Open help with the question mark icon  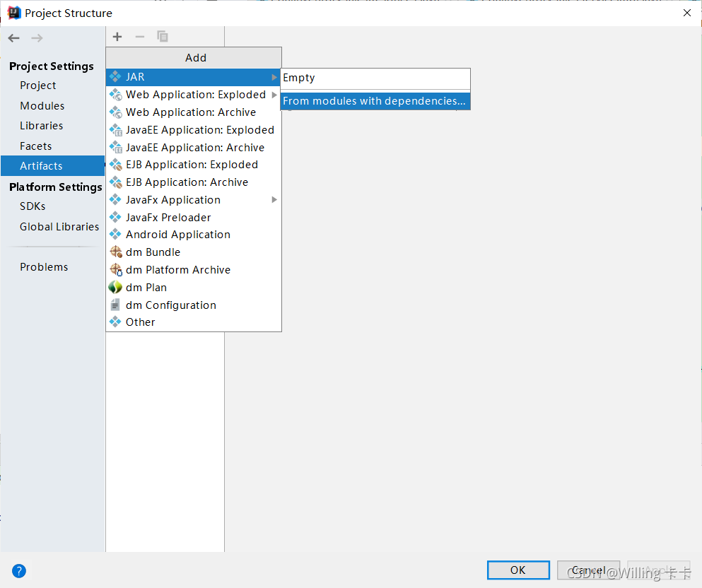pos(19,571)
